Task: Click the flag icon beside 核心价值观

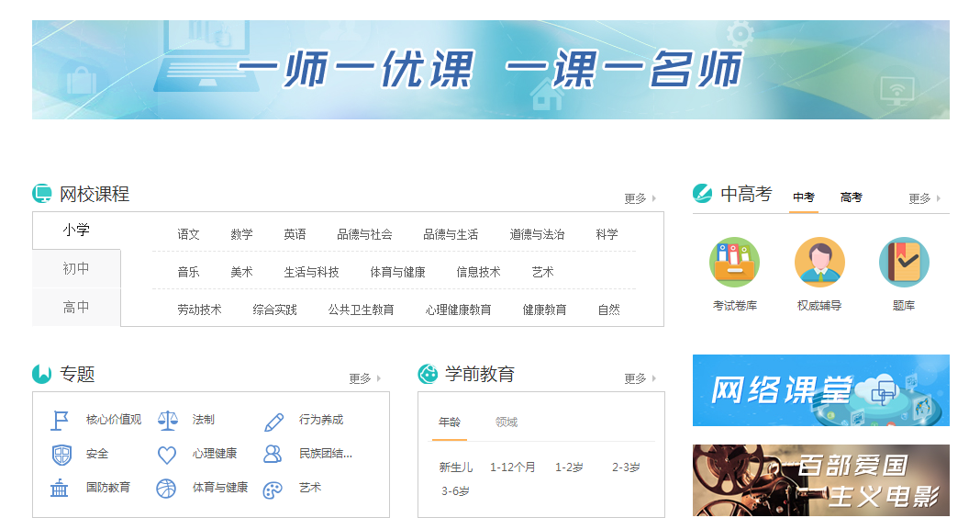Action: (x=60, y=421)
